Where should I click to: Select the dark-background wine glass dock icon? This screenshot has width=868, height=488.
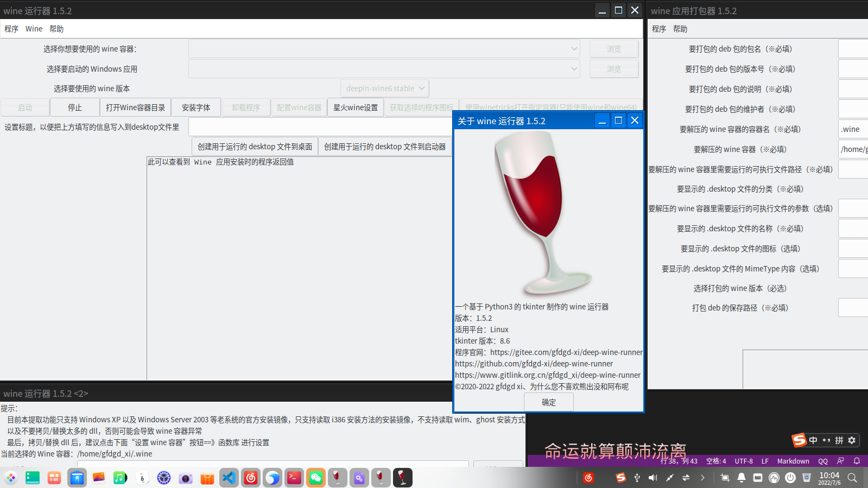(403, 478)
